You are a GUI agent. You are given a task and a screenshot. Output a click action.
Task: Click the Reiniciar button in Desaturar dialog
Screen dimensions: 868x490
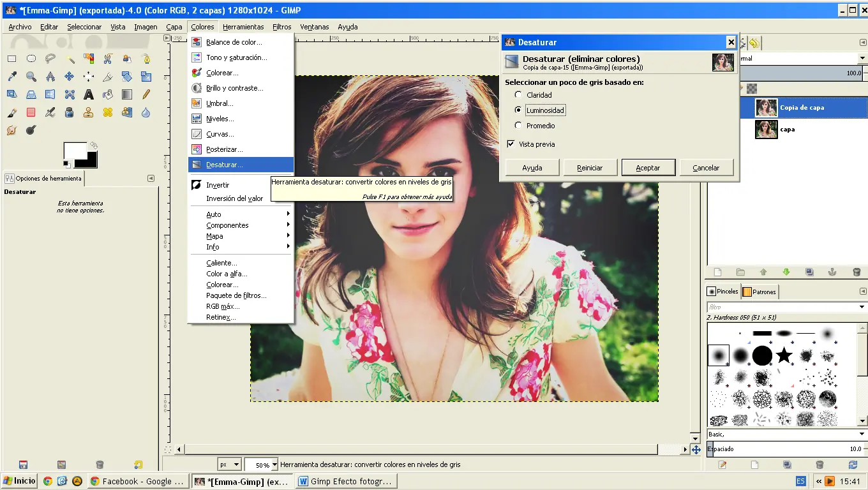(590, 168)
